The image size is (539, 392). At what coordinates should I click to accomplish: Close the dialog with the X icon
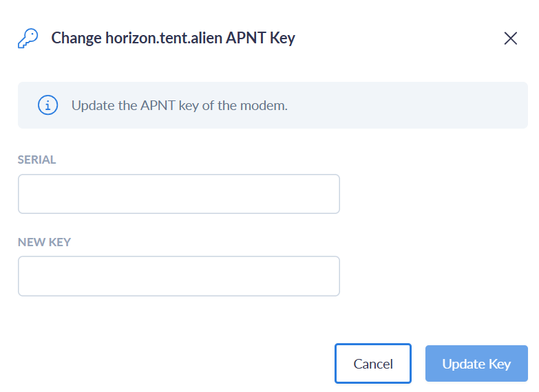coord(510,39)
